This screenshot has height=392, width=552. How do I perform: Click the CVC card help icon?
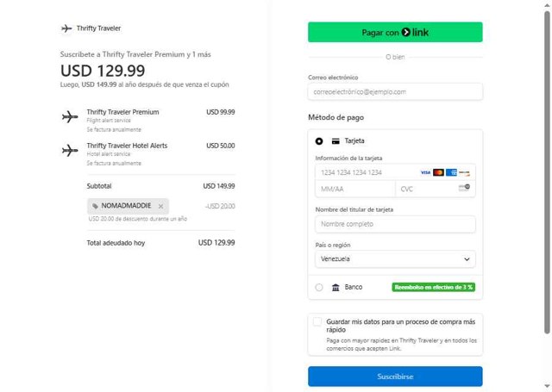tap(464, 188)
